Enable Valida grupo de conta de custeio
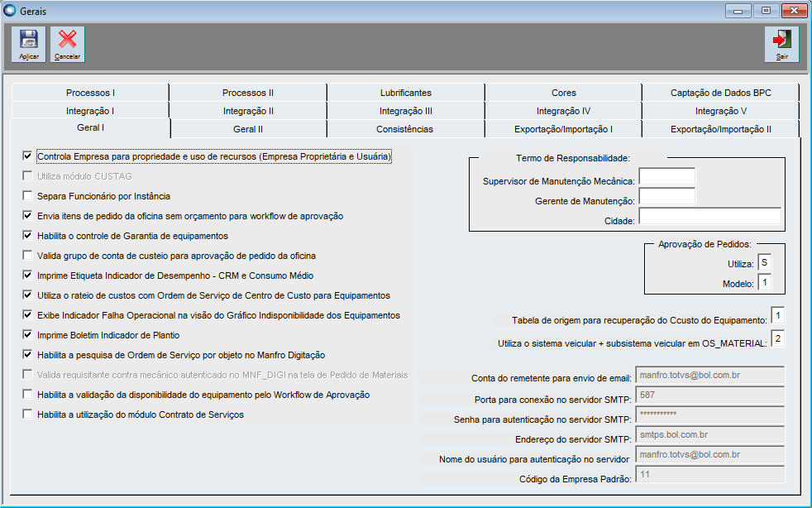The height and width of the screenshot is (508, 812). pos(27,255)
